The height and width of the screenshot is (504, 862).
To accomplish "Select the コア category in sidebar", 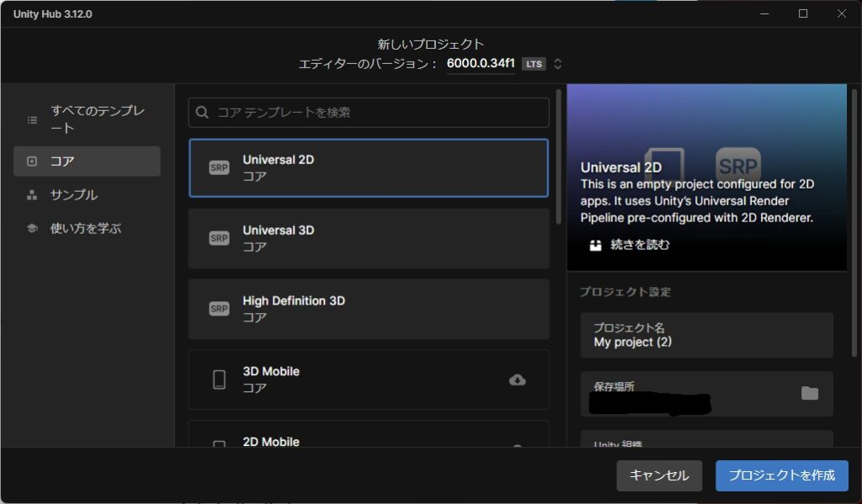I will pos(87,161).
